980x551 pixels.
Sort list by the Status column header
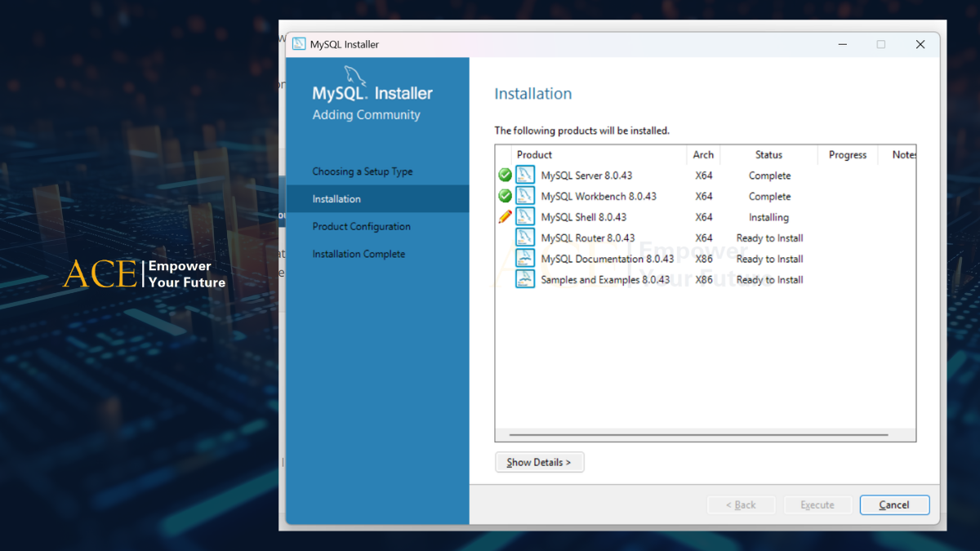768,154
